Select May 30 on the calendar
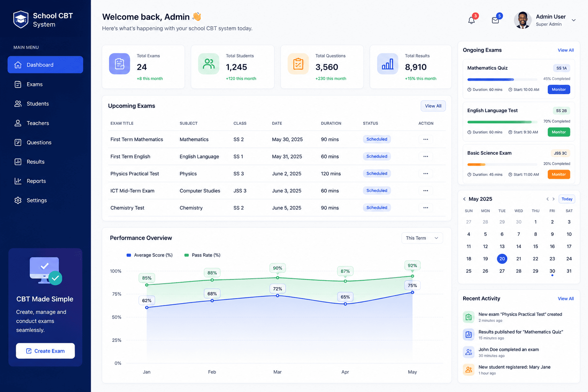The width and height of the screenshot is (588, 392). 552,271
